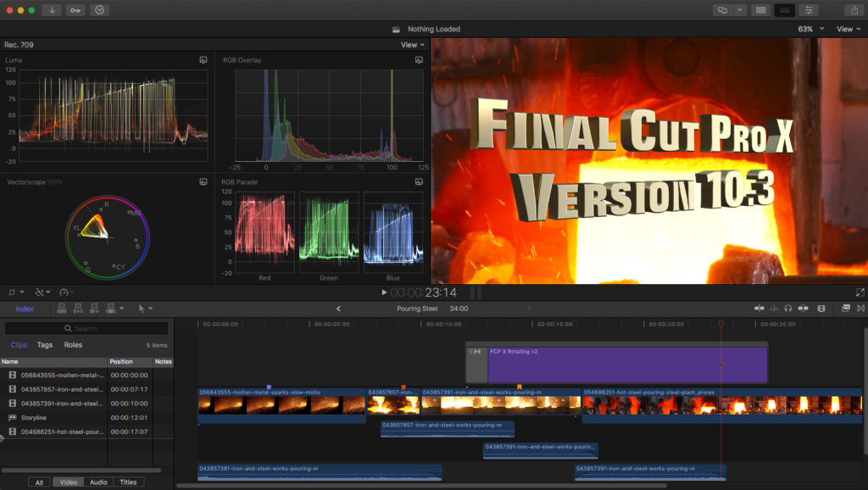Click the Select arrow tool icon

click(142, 309)
